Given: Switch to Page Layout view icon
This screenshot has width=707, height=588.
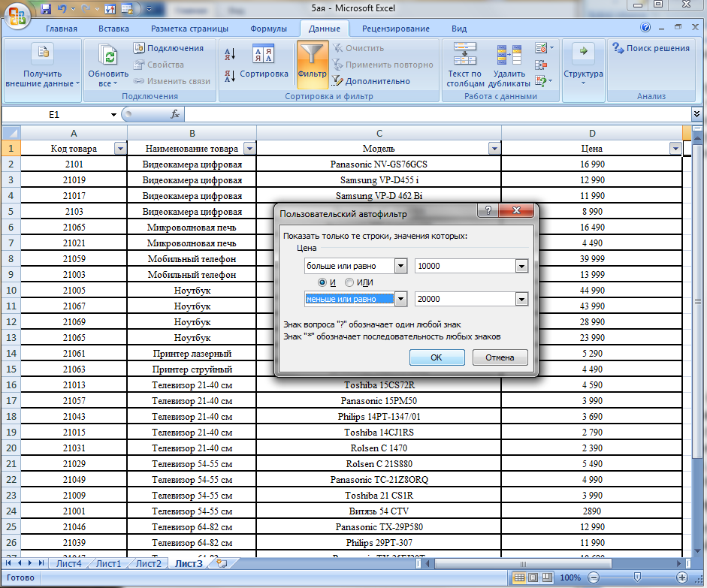Looking at the screenshot, I should coord(533,577).
